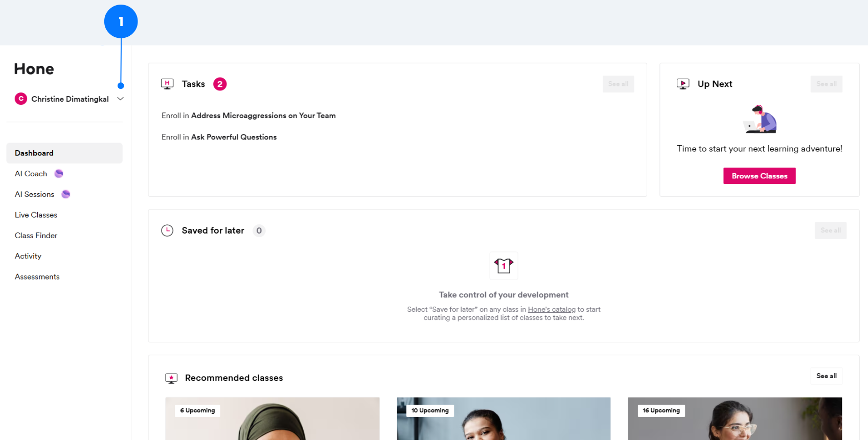The height and width of the screenshot is (440, 868).
Task: Open Assessments in the sidebar
Action: click(37, 277)
